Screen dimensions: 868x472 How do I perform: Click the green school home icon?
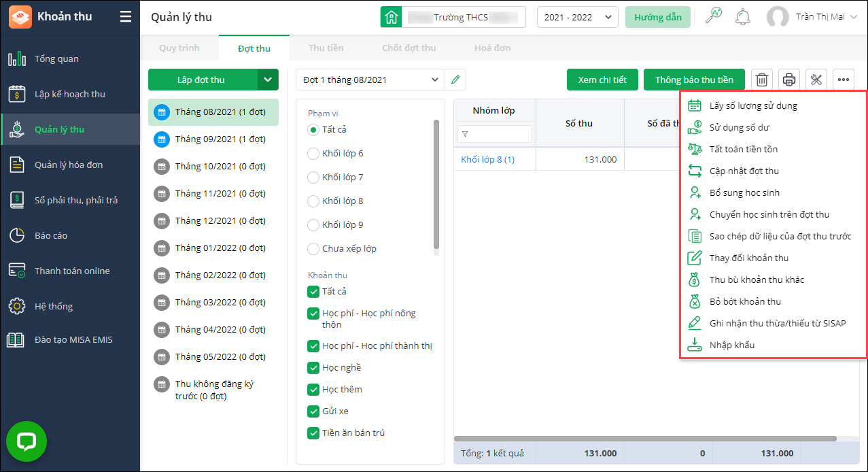[390, 18]
